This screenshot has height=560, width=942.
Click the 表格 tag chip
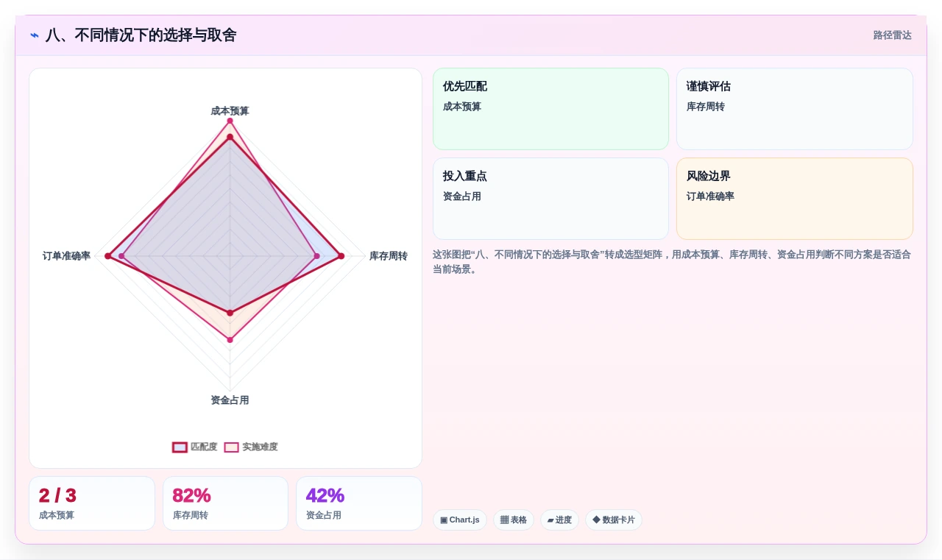(x=514, y=520)
